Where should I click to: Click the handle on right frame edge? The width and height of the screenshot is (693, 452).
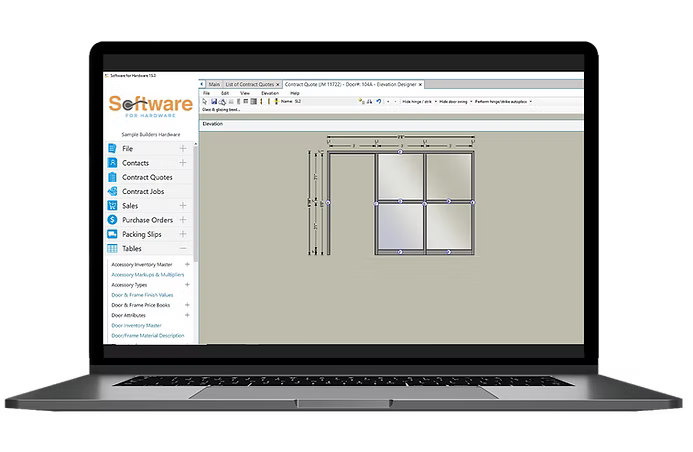point(472,202)
